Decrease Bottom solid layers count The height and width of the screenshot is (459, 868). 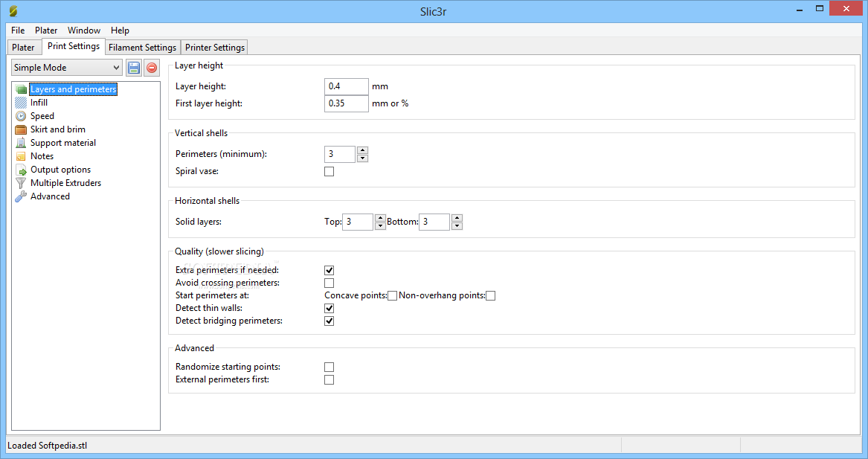[x=457, y=226]
